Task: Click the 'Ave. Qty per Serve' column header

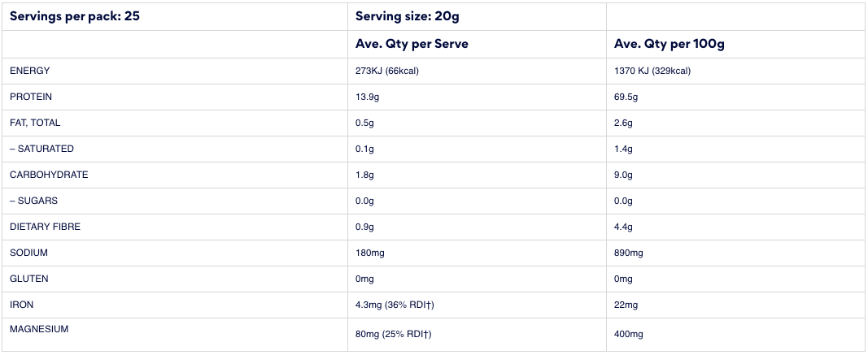Action: pos(412,44)
